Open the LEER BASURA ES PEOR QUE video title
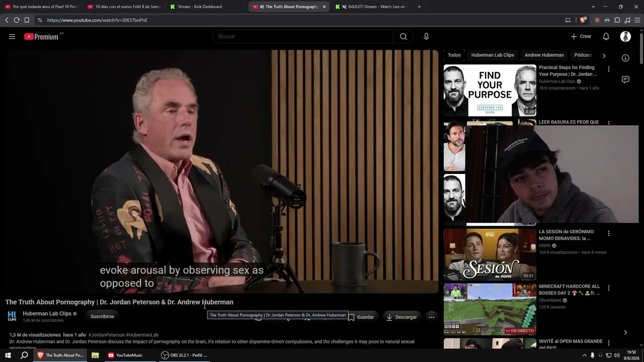The width and height of the screenshot is (644, 362). click(569, 122)
